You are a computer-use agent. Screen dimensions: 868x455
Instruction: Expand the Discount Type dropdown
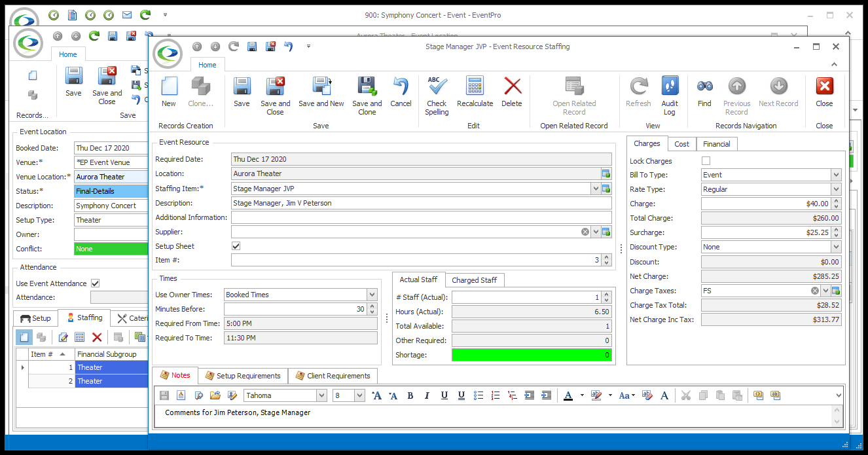836,247
